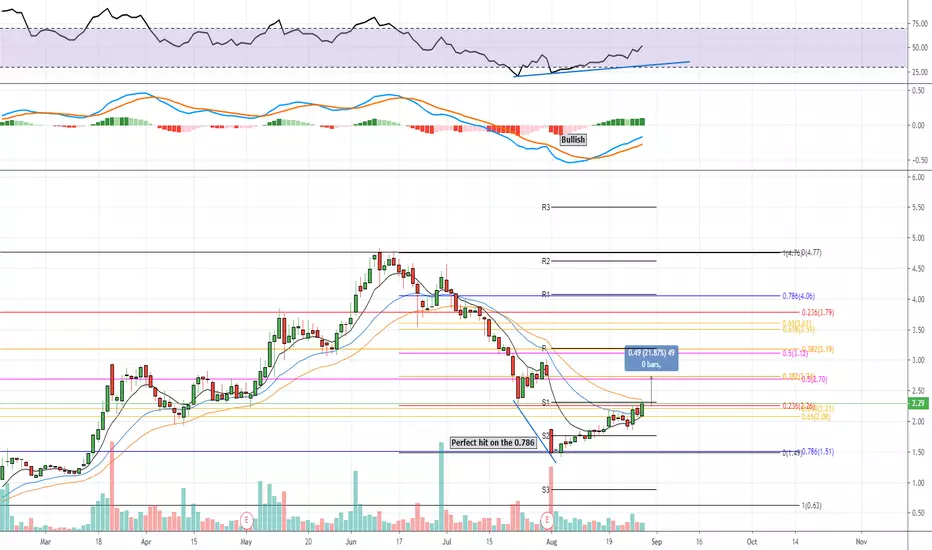Select the S1 pivot label
Screen dimensions: 932x550
(x=546, y=403)
